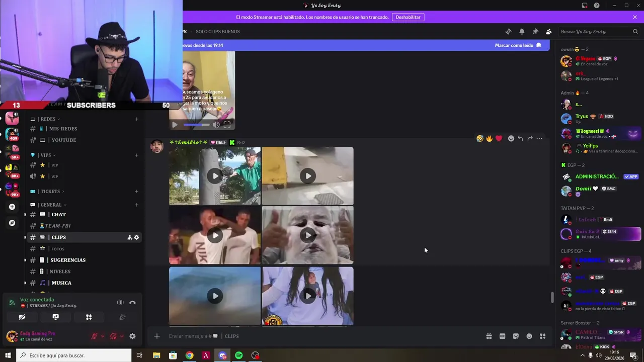Image resolution: width=644 pixels, height=362 pixels.
Task: Open User Settings gear
Action: click(x=132, y=336)
